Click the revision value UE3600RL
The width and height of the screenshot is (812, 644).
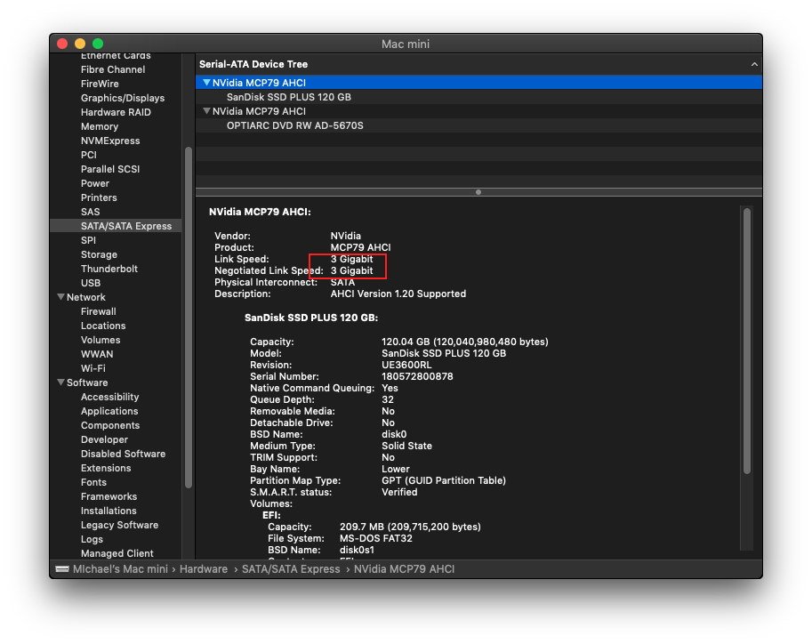pos(406,365)
